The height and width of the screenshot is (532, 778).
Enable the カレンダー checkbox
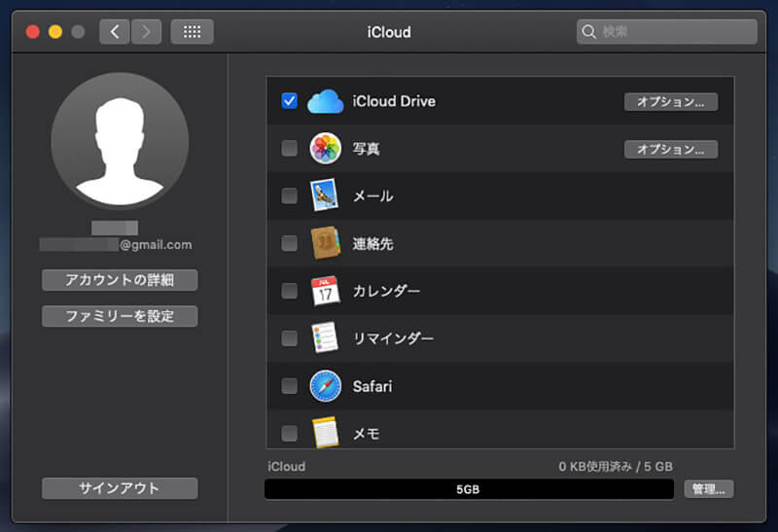pos(289,291)
